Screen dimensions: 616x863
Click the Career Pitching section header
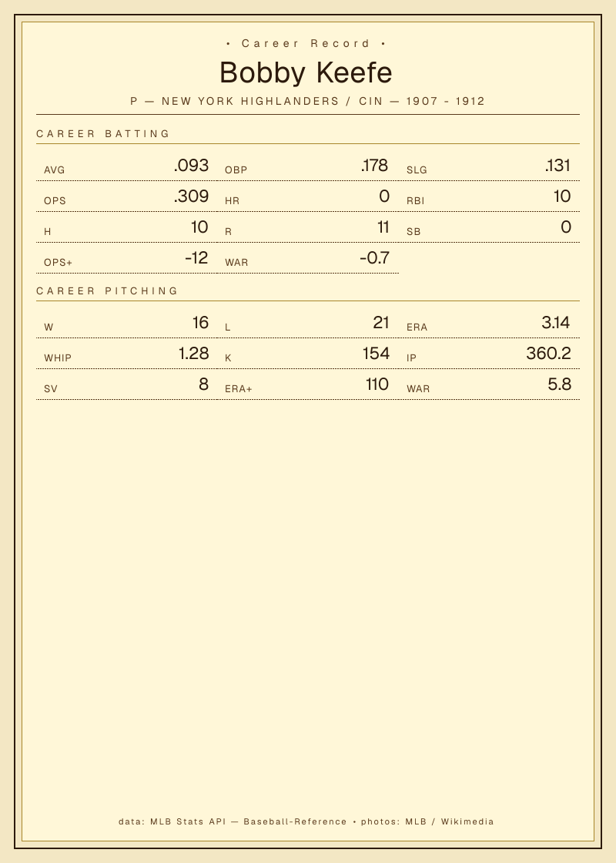pos(107,290)
